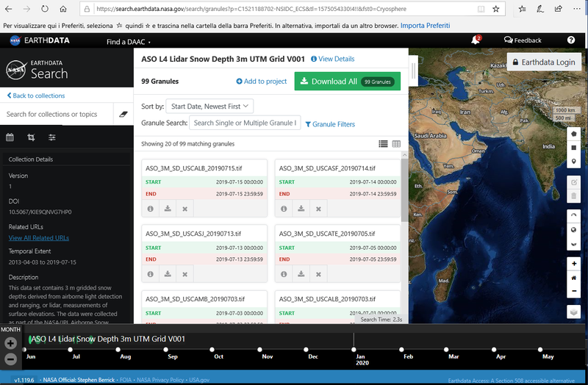The width and height of the screenshot is (588, 385).
Task: Remove granule ASO_3M_SD_USCASJ_20190713.tif
Action: pyautogui.click(x=185, y=274)
